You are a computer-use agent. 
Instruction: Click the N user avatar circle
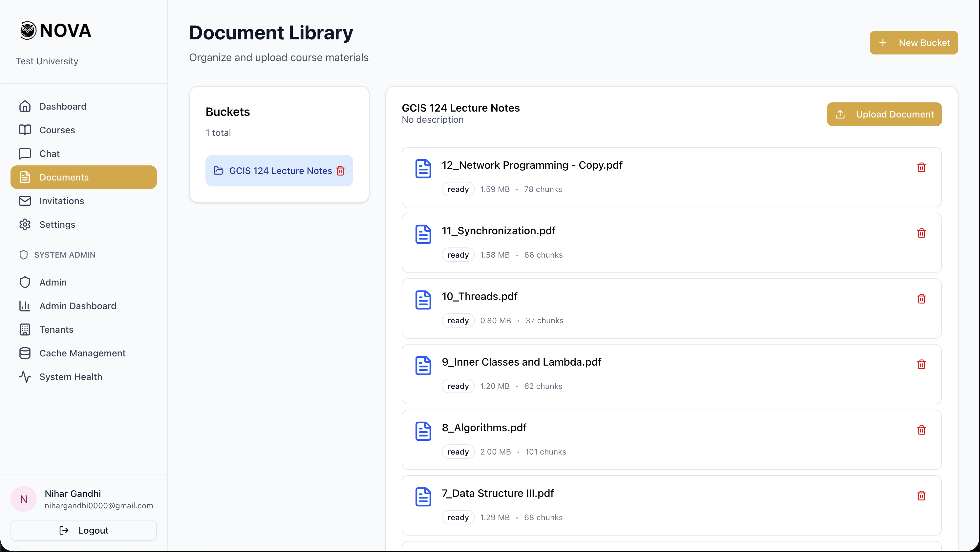tap(24, 499)
